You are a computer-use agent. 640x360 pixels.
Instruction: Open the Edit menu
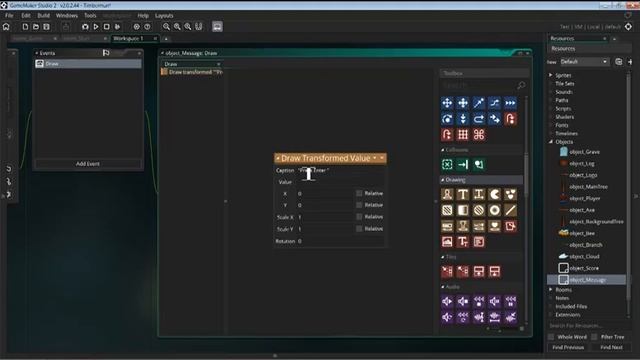pos(26,16)
